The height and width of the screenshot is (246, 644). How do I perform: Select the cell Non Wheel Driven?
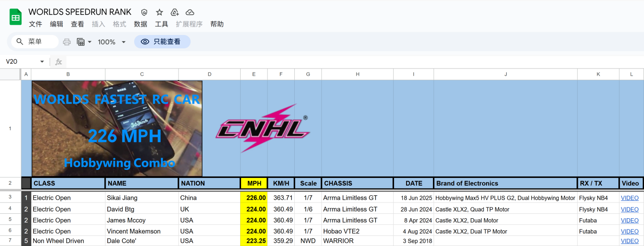pos(68,241)
